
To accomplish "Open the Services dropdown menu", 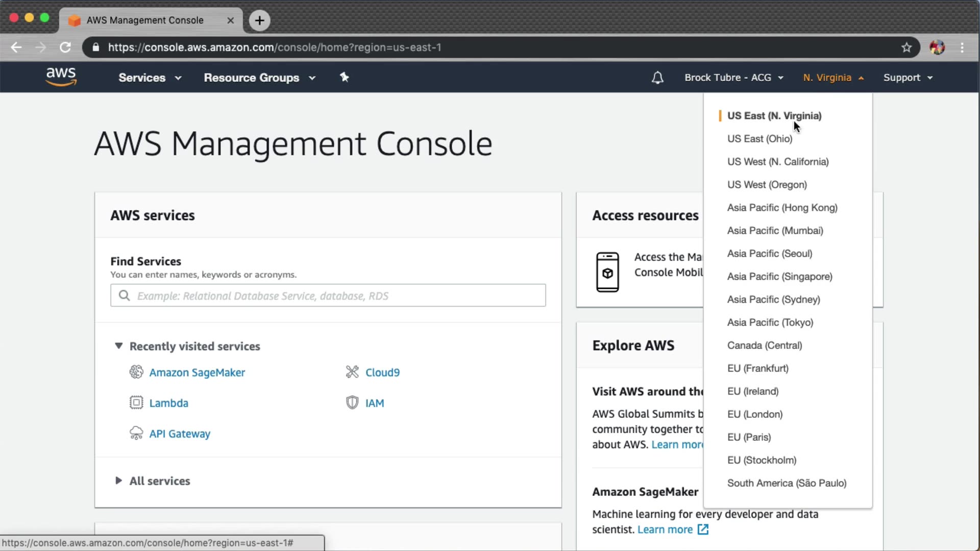I will (150, 78).
